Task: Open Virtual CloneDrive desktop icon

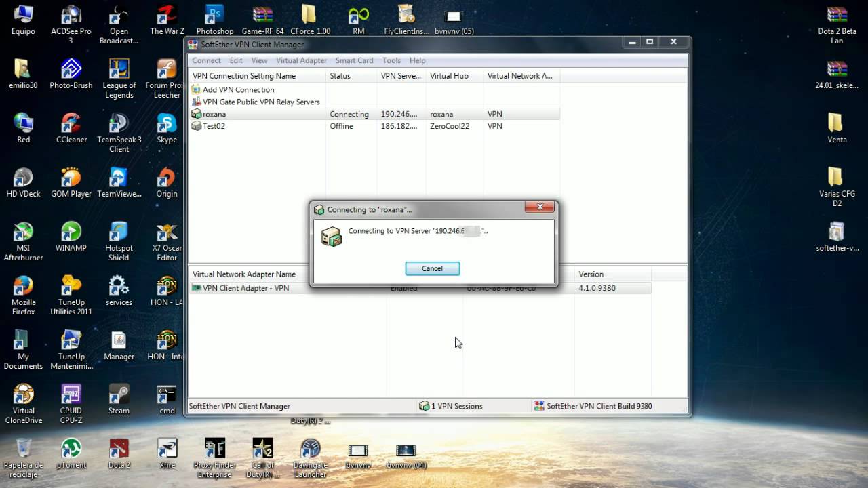Action: coord(24,404)
